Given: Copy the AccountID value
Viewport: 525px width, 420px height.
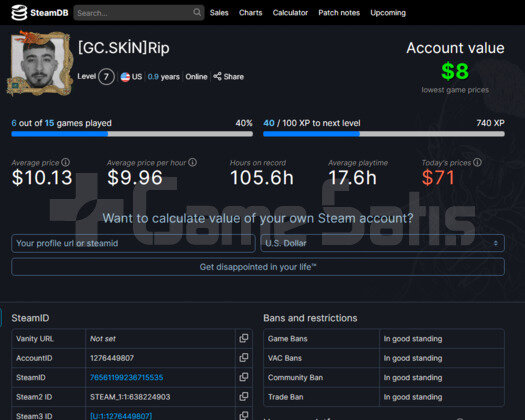Looking at the screenshot, I should pyautogui.click(x=244, y=358).
